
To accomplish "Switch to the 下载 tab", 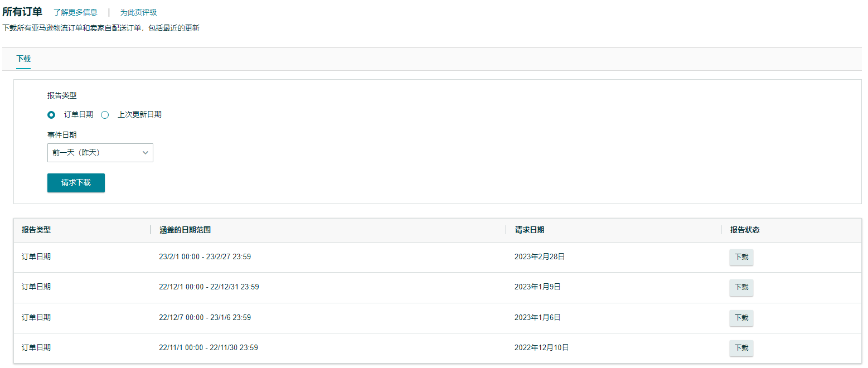I will 23,59.
